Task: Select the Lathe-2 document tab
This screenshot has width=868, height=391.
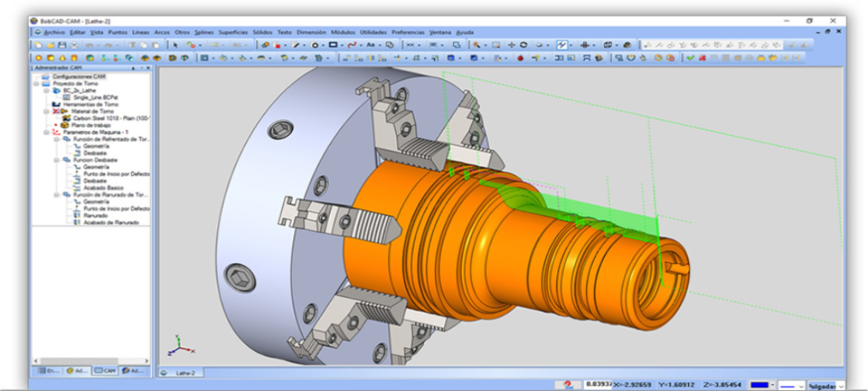Action: (x=186, y=372)
